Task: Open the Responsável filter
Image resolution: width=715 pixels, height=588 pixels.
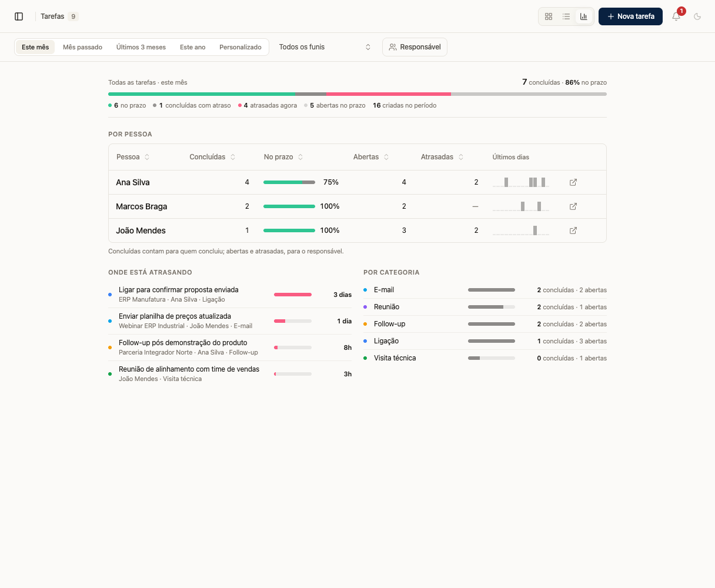Action: click(x=415, y=47)
